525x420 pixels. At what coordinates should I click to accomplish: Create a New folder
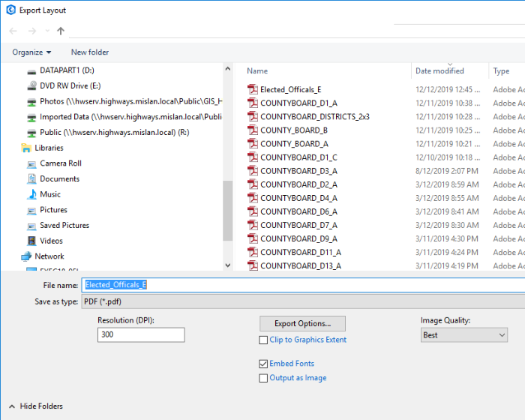pyautogui.click(x=90, y=52)
